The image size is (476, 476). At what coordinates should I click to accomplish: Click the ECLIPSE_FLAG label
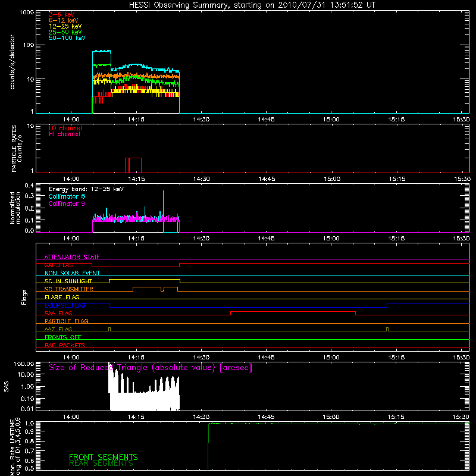(x=65, y=305)
